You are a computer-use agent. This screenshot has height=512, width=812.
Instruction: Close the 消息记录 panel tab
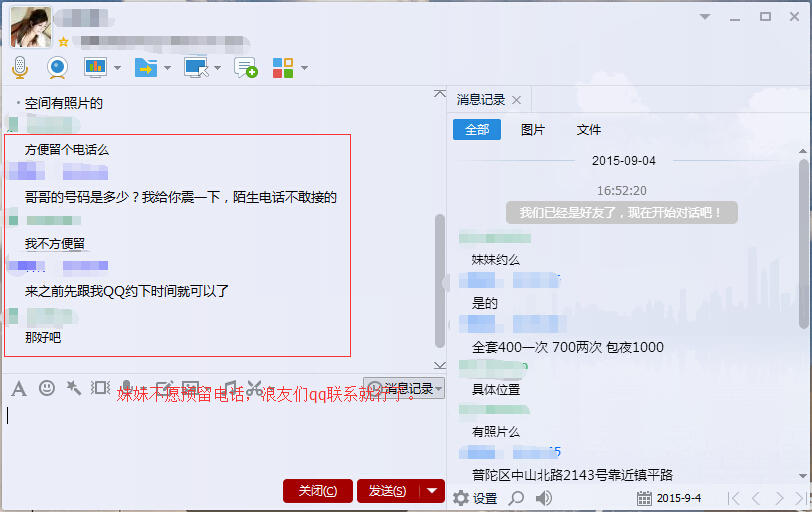(516, 100)
